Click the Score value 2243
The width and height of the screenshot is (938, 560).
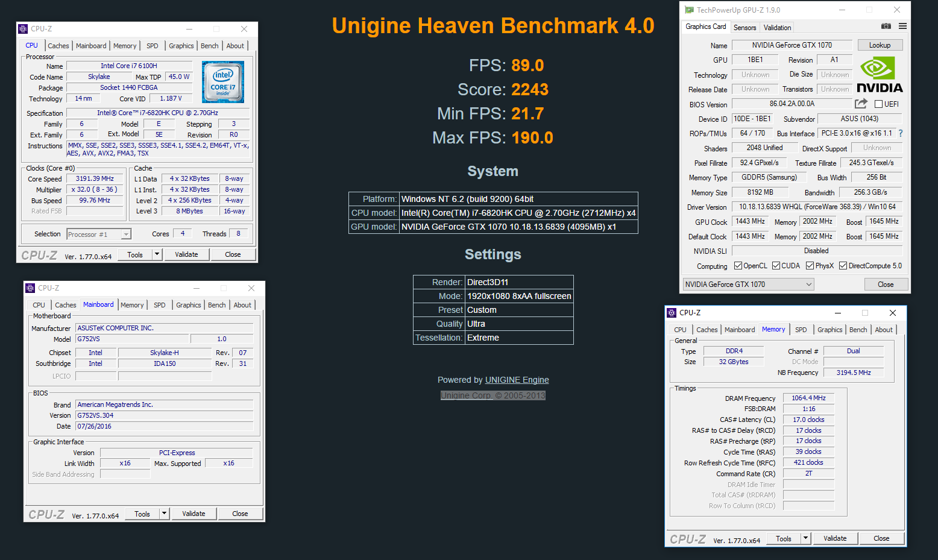pos(530,89)
